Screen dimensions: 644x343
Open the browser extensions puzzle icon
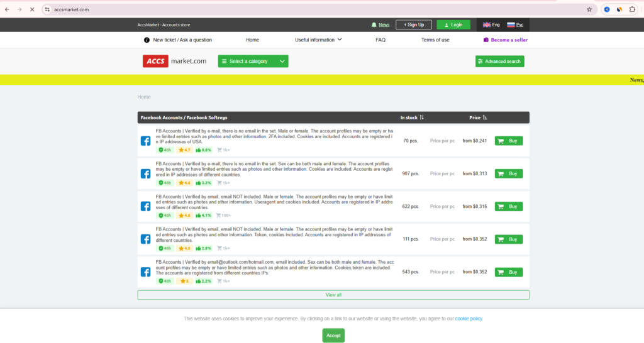coord(632,9)
